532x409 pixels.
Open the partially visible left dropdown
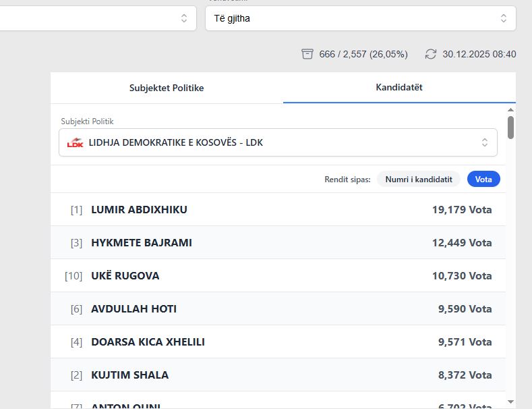tap(94, 18)
